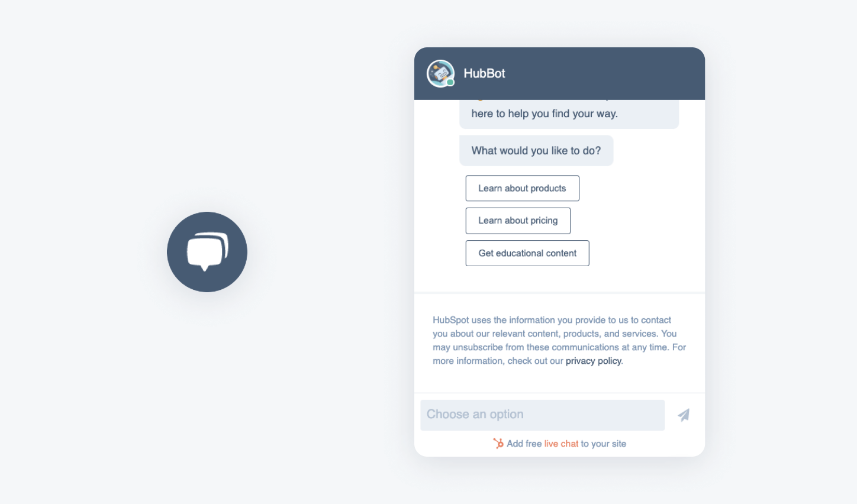Click the What would you like to do bubble
The width and height of the screenshot is (857, 504).
click(x=536, y=150)
